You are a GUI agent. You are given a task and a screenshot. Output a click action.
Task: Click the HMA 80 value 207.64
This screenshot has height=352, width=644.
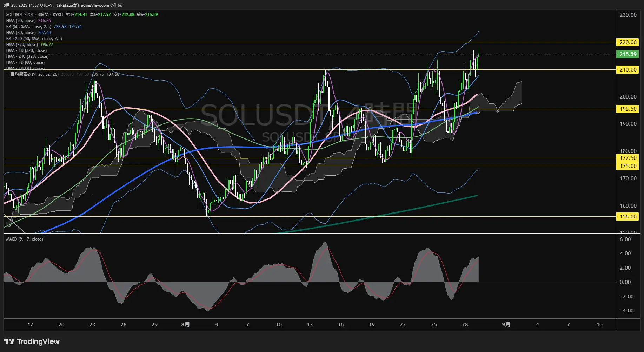[x=45, y=33]
